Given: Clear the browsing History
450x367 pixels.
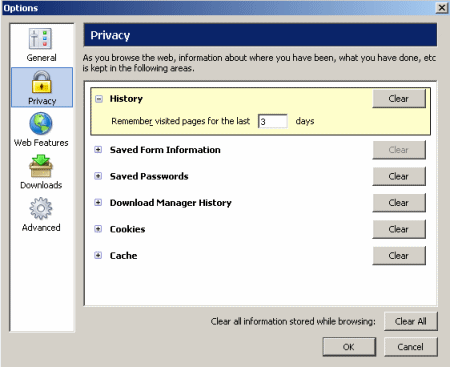Looking at the screenshot, I should pyautogui.click(x=399, y=99).
